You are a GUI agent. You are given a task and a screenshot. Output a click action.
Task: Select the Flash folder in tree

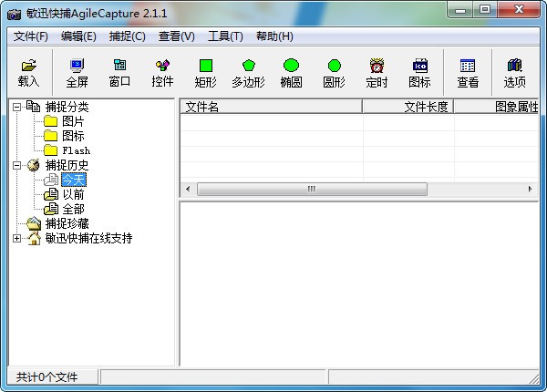pos(76,150)
